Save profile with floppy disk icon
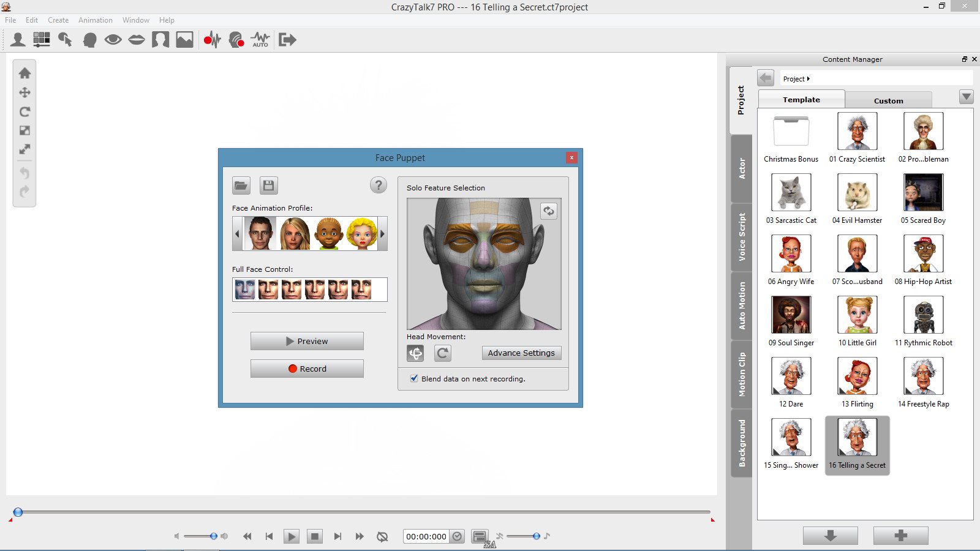The image size is (980, 551). coord(268,186)
